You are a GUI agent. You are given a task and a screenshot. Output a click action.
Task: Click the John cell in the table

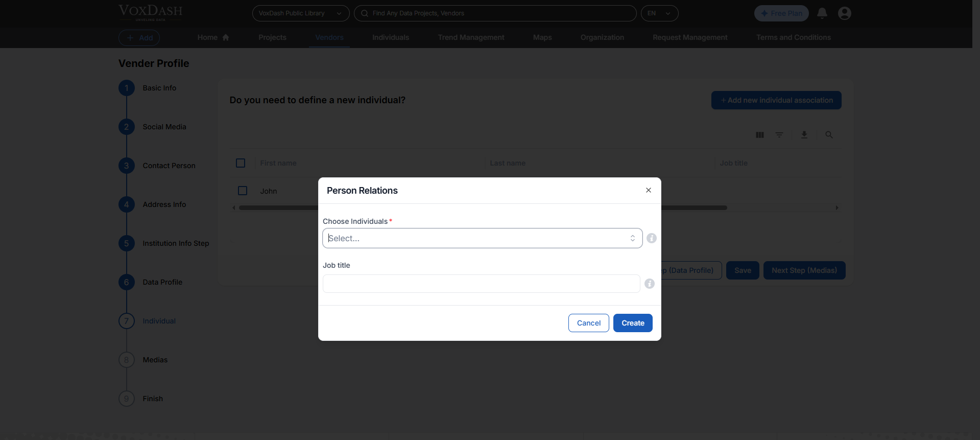(269, 191)
